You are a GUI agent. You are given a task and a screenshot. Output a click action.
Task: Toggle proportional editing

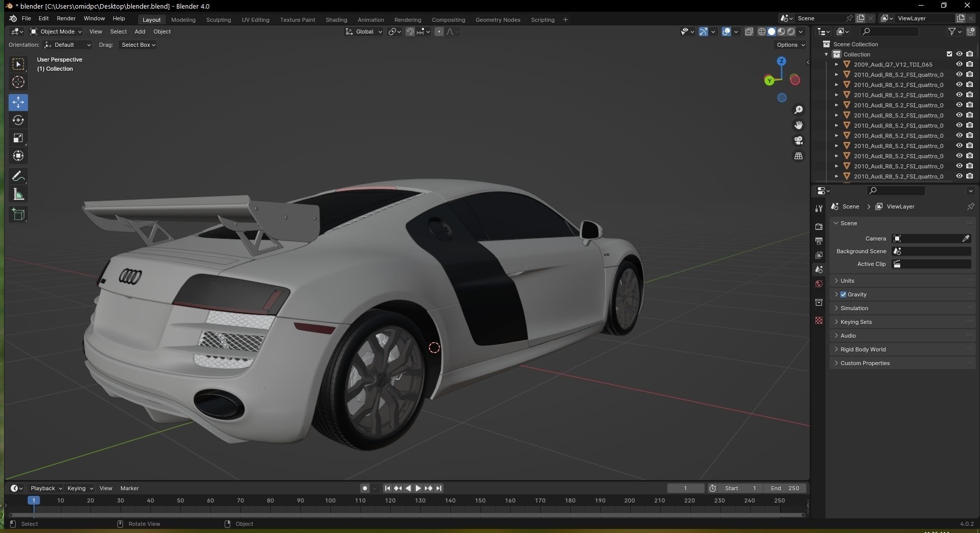[439, 32]
